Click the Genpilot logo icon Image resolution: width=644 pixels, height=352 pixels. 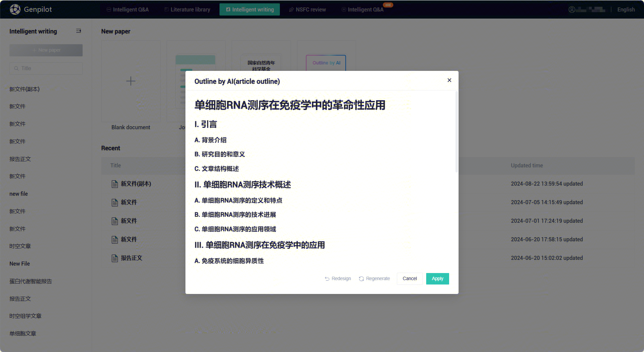click(x=15, y=9)
